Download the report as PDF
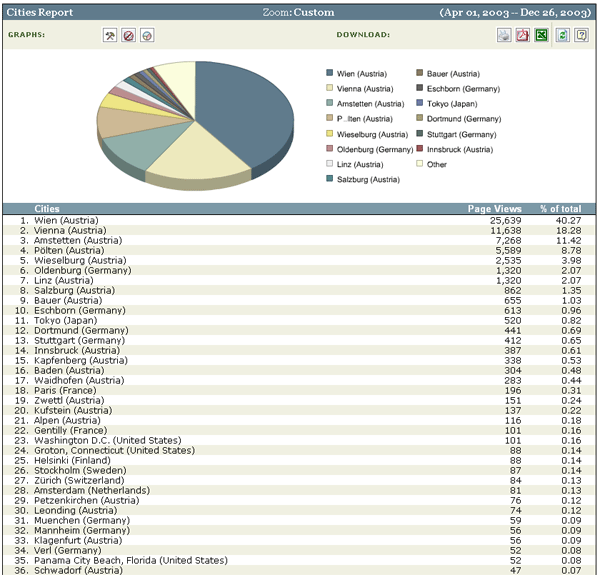The width and height of the screenshot is (600, 575). pos(523,35)
